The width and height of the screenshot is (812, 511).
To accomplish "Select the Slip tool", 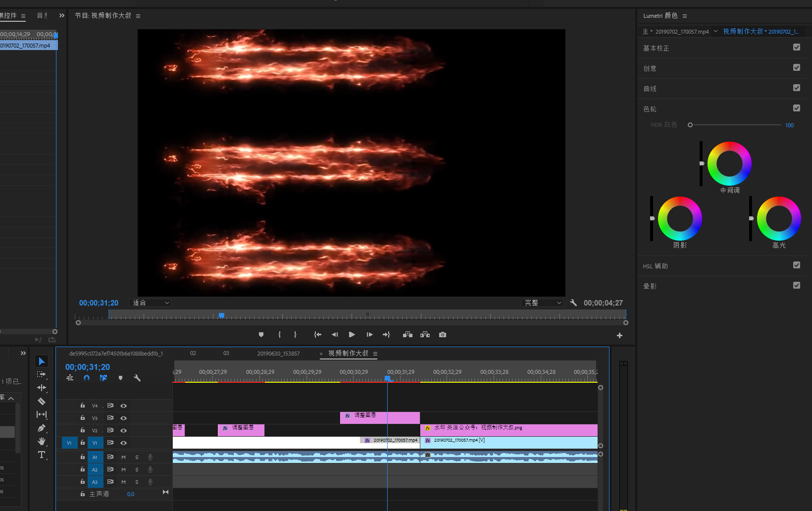I will pos(42,414).
